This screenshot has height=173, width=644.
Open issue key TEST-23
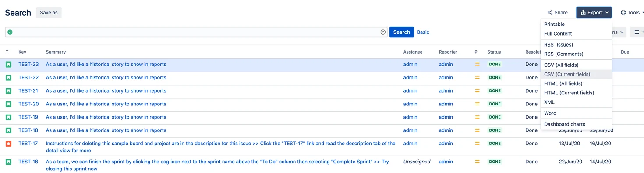28,65
